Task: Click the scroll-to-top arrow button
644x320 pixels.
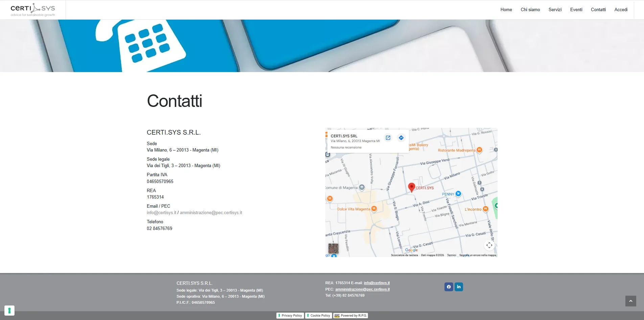Action: click(x=630, y=301)
